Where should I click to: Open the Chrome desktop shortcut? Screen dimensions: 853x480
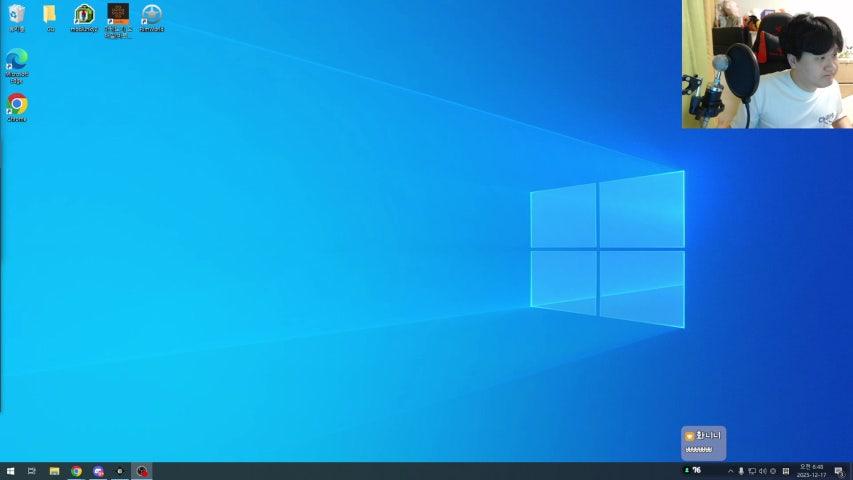click(16, 107)
